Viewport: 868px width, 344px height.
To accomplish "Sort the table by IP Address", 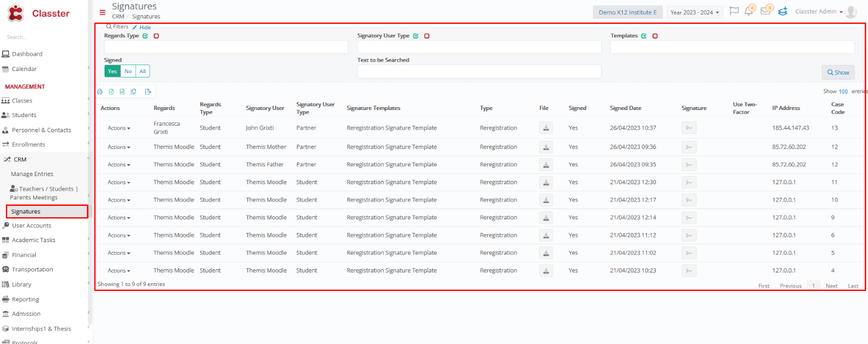I will pyautogui.click(x=786, y=108).
